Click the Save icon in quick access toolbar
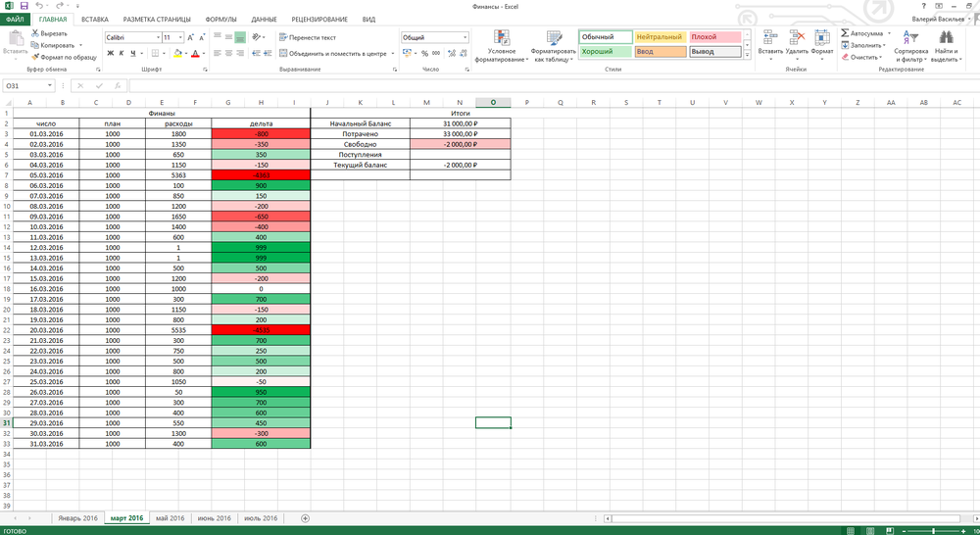Viewport: 980px width, 535px height. (x=22, y=6)
